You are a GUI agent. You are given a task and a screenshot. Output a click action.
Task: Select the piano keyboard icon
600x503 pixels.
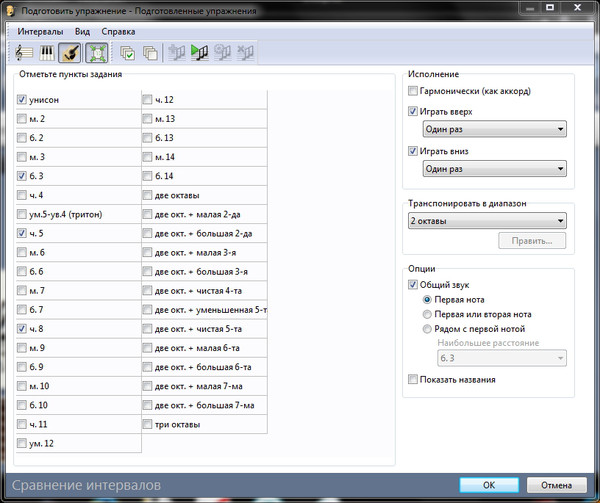(46, 52)
